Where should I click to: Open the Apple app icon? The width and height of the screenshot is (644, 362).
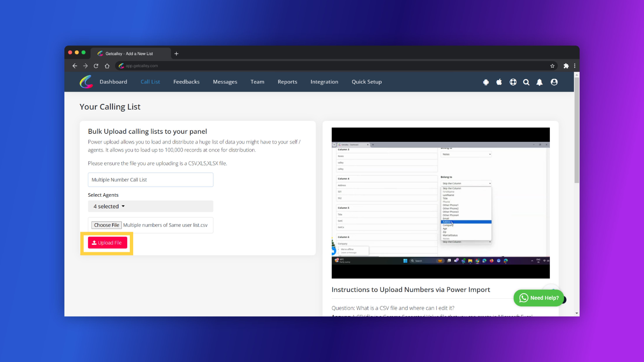pyautogui.click(x=499, y=82)
